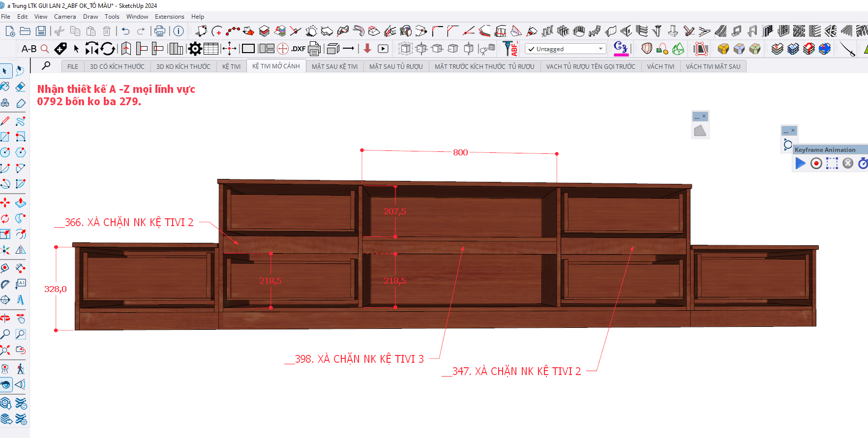Click the Orbit camera tool
This screenshot has width=868, height=438.
(x=5, y=318)
